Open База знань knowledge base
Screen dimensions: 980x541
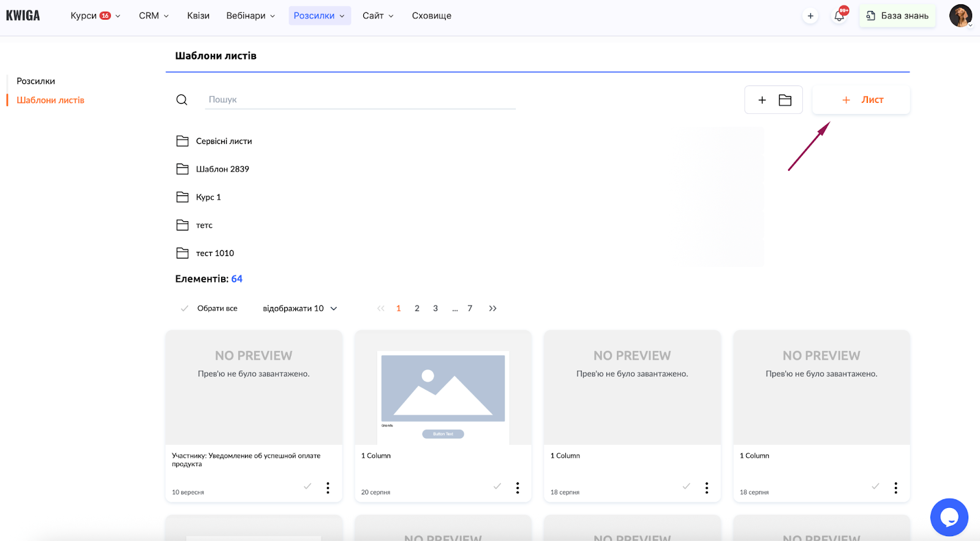point(897,16)
